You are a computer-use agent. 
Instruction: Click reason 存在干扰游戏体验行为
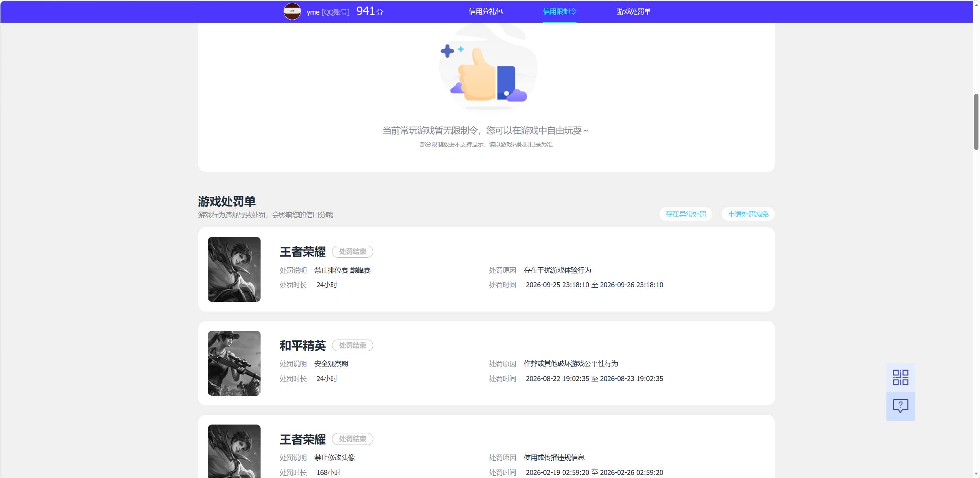pyautogui.click(x=557, y=270)
